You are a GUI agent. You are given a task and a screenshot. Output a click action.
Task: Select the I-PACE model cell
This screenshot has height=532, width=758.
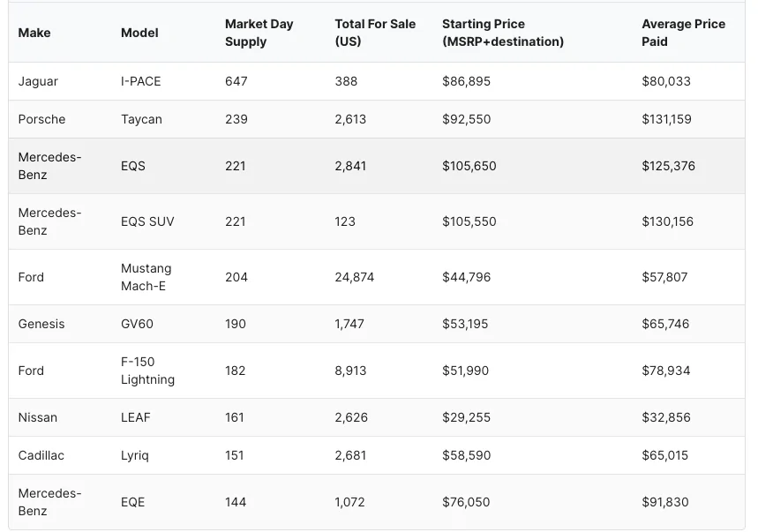coord(140,81)
